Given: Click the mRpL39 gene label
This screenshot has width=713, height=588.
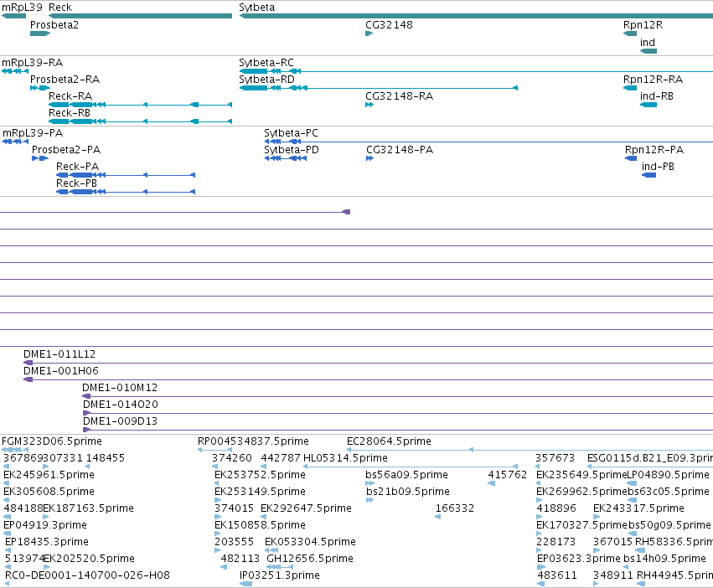Looking at the screenshot, I should [22, 8].
